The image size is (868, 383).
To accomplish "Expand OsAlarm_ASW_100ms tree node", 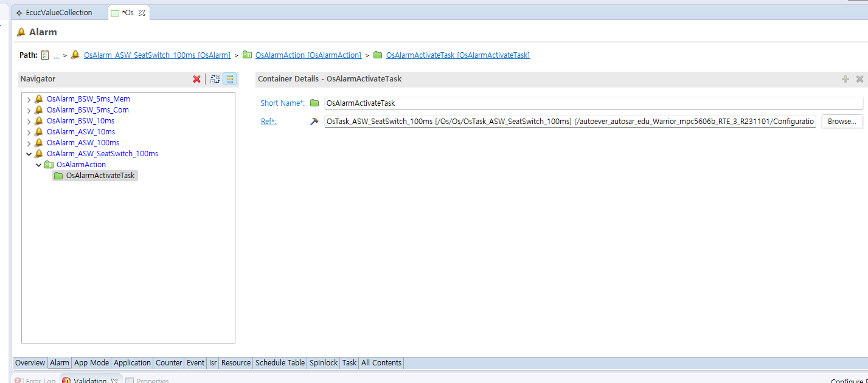I will (29, 143).
